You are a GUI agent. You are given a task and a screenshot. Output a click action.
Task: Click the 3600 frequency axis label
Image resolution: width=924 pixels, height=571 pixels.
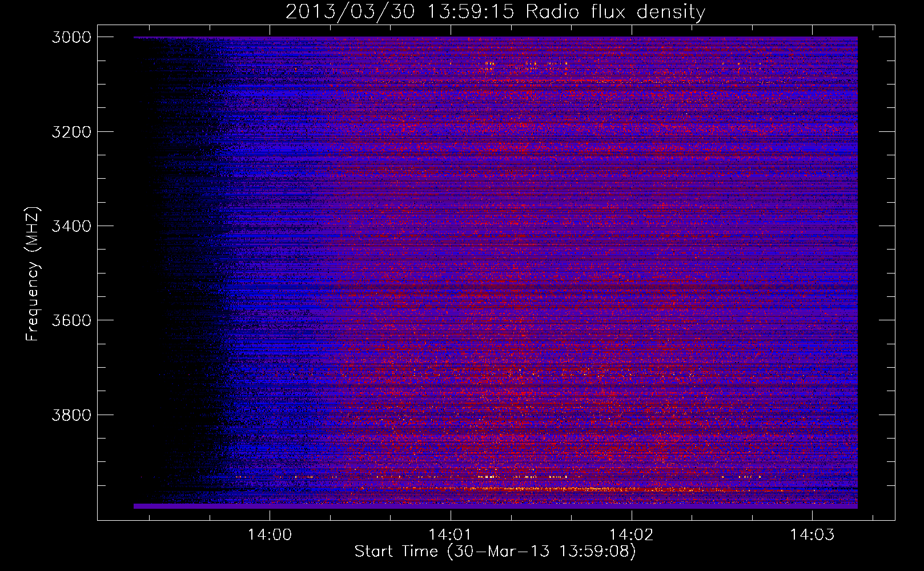point(71,320)
